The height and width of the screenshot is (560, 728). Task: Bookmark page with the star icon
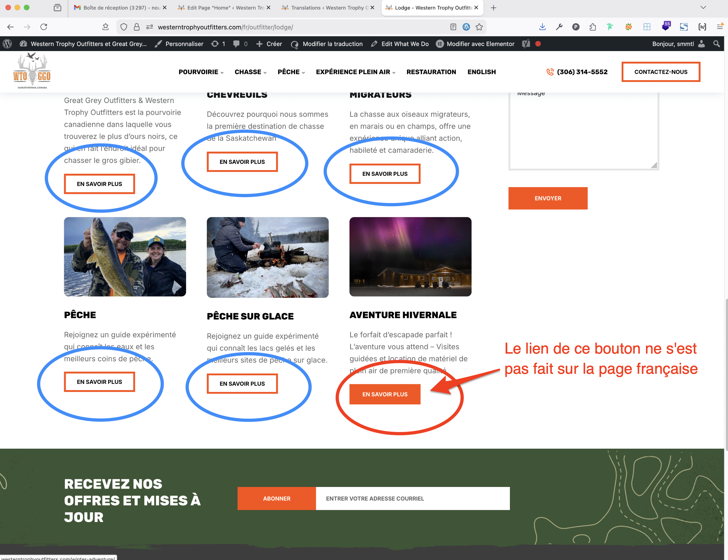point(479,27)
